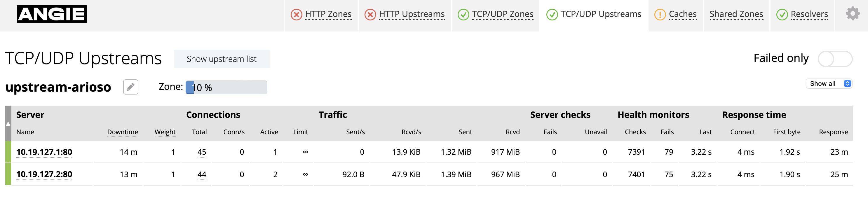Viewport: 868px width, 199px height.
Task: Click total connections value 45
Action: (201, 152)
